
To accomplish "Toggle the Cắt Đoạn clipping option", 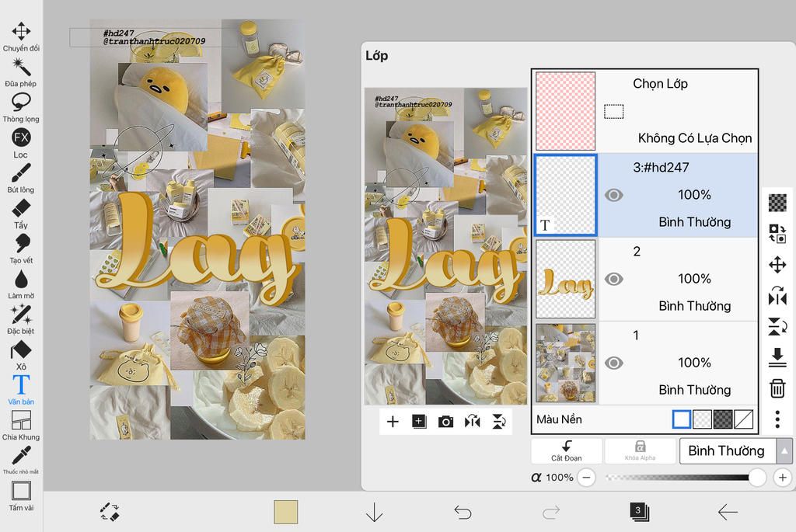I will point(567,451).
